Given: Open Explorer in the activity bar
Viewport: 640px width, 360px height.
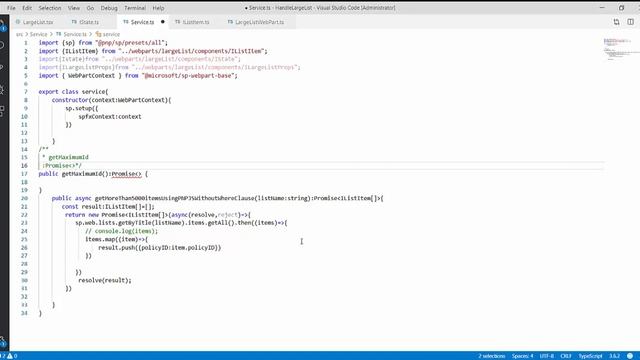Looking at the screenshot, I should 2,25.
